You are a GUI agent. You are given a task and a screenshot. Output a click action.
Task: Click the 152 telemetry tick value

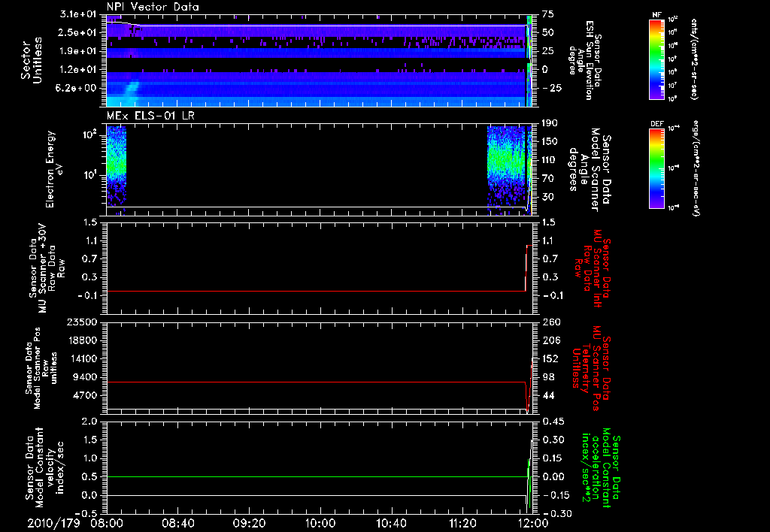(552, 358)
